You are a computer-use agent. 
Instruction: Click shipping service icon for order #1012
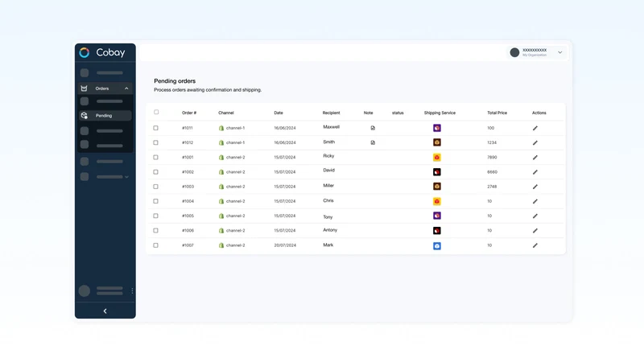click(437, 142)
